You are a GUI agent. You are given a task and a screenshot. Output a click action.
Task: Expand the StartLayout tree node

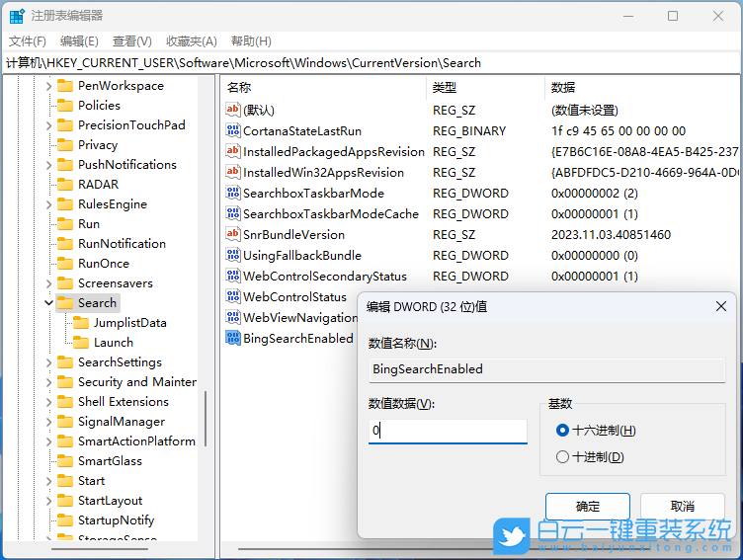(48, 501)
